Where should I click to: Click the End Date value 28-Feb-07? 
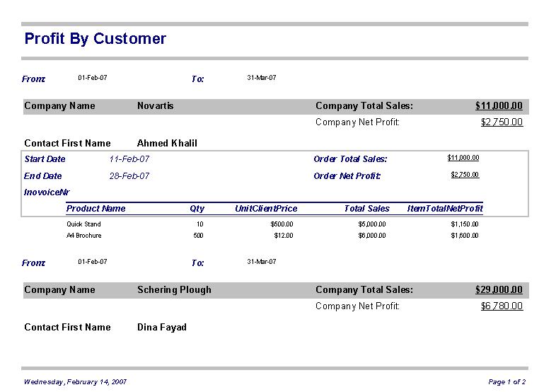tap(129, 176)
